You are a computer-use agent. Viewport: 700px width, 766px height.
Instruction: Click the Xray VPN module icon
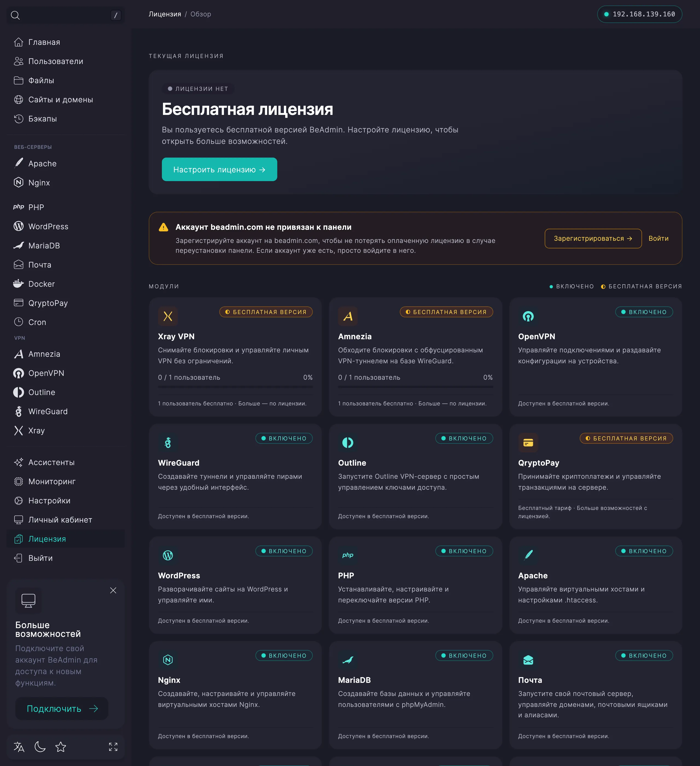click(x=168, y=316)
